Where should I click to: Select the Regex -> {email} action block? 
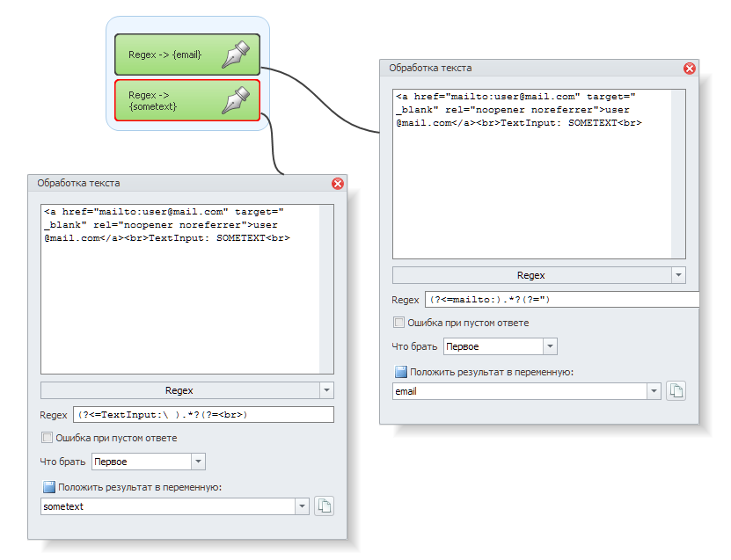(167, 55)
